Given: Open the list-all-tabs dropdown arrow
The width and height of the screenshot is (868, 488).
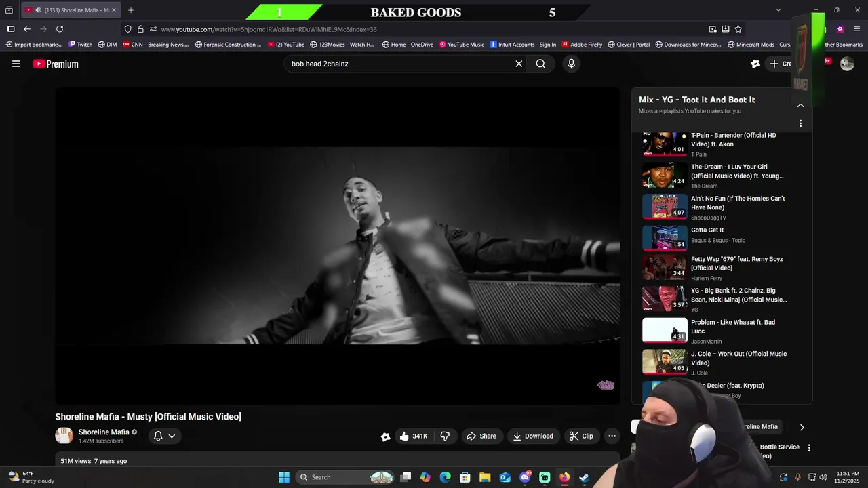Looking at the screenshot, I should coord(778,10).
